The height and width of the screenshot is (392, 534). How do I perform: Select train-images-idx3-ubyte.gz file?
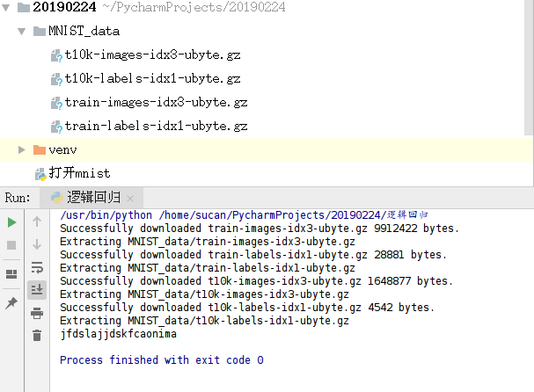[x=156, y=103]
